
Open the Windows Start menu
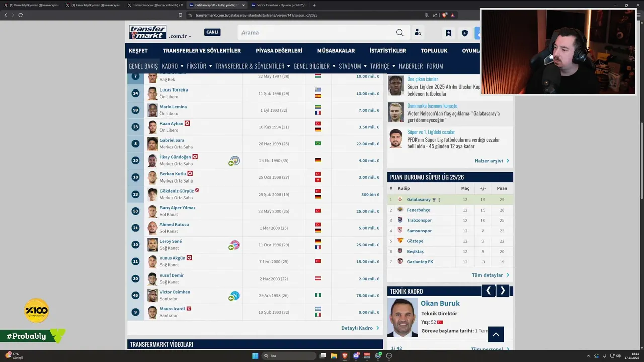coord(255,356)
